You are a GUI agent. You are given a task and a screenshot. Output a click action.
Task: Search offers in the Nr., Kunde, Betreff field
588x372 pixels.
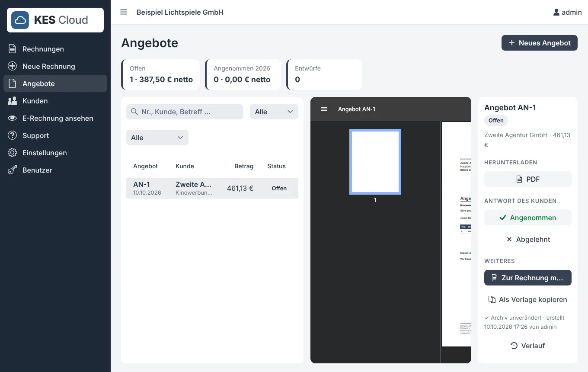185,112
